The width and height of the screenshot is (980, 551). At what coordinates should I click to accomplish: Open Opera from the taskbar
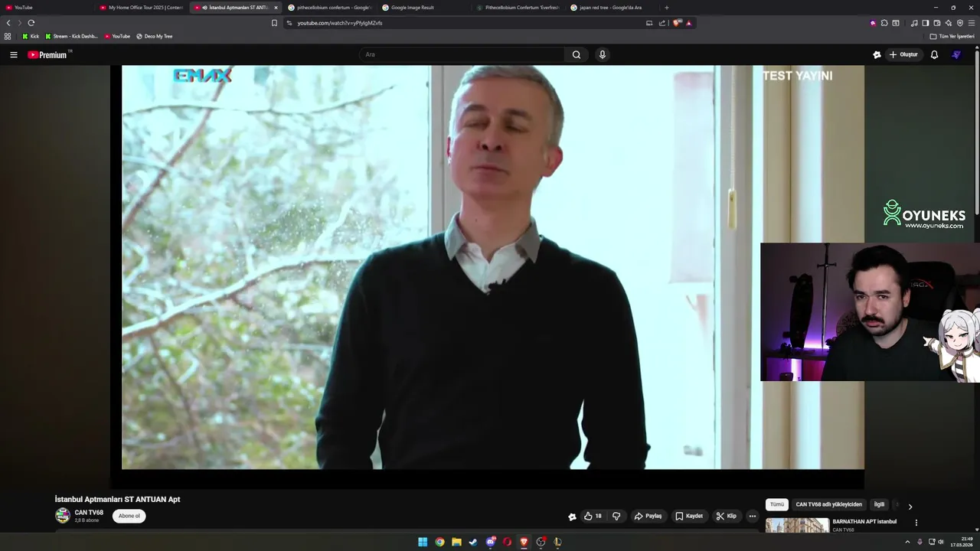click(507, 542)
